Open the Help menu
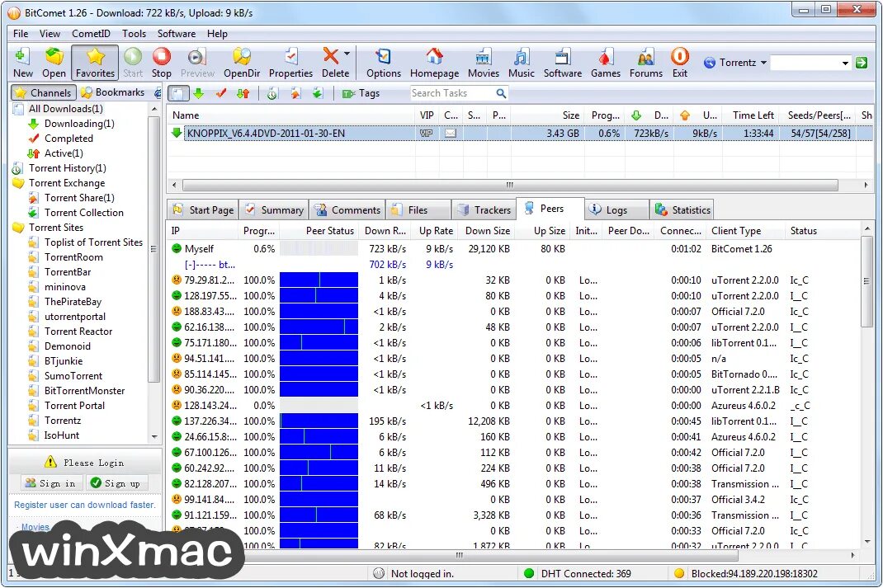883x588 pixels. (x=217, y=34)
